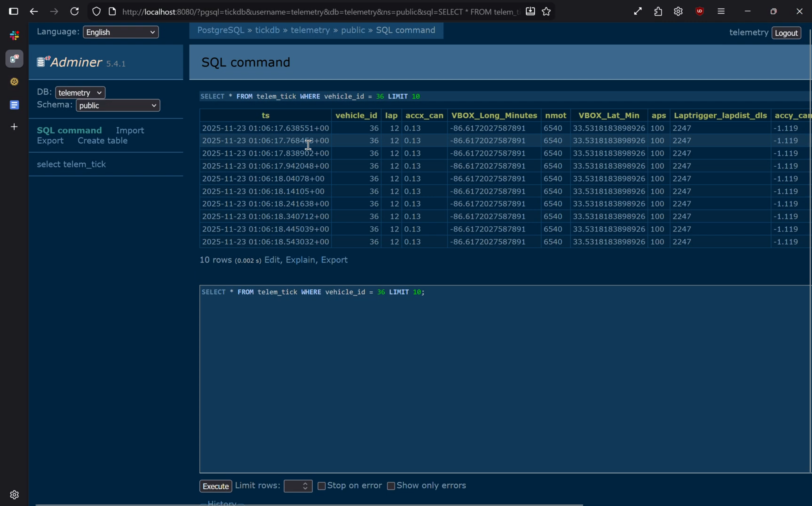
Task: Click the Explain link under results
Action: (x=300, y=260)
